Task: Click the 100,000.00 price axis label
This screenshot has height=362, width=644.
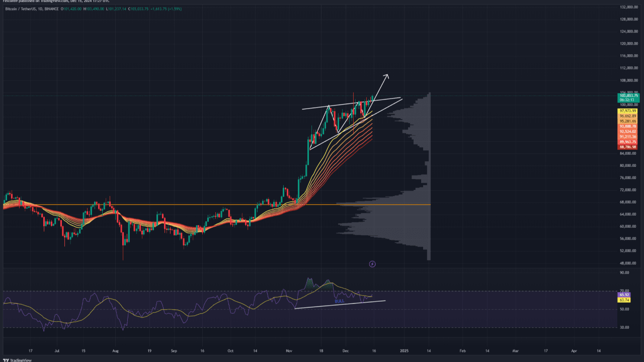Action: click(628, 105)
